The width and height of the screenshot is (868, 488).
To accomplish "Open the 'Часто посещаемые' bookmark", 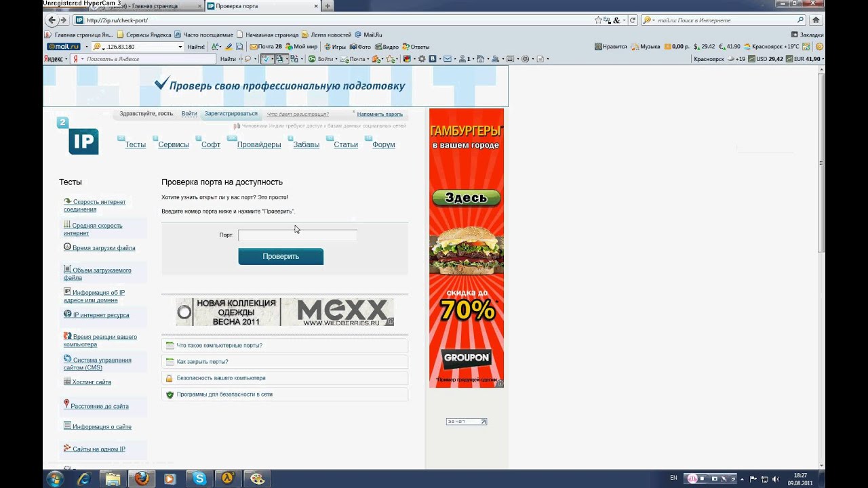I will click(x=203, y=35).
